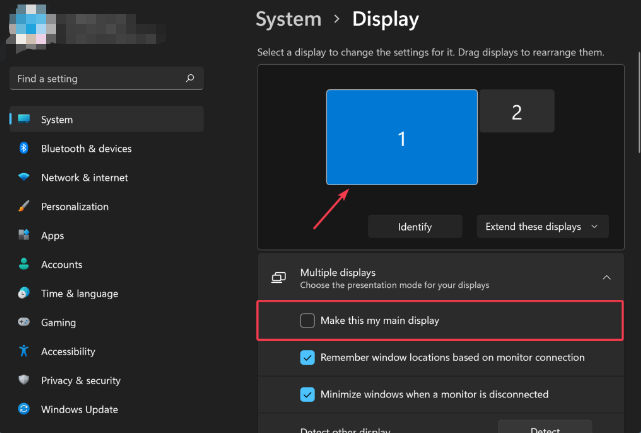
Task: Check Make this my main display
Action: pyautogui.click(x=307, y=321)
